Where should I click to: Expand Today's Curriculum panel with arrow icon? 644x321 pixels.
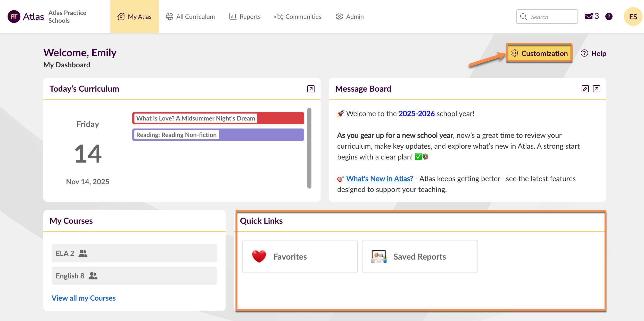pos(311,89)
